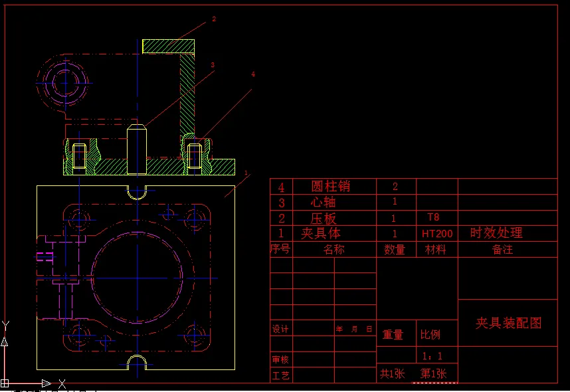570x392 pixels.
Task: Click serial number 3 in the parts table
Action: point(282,203)
